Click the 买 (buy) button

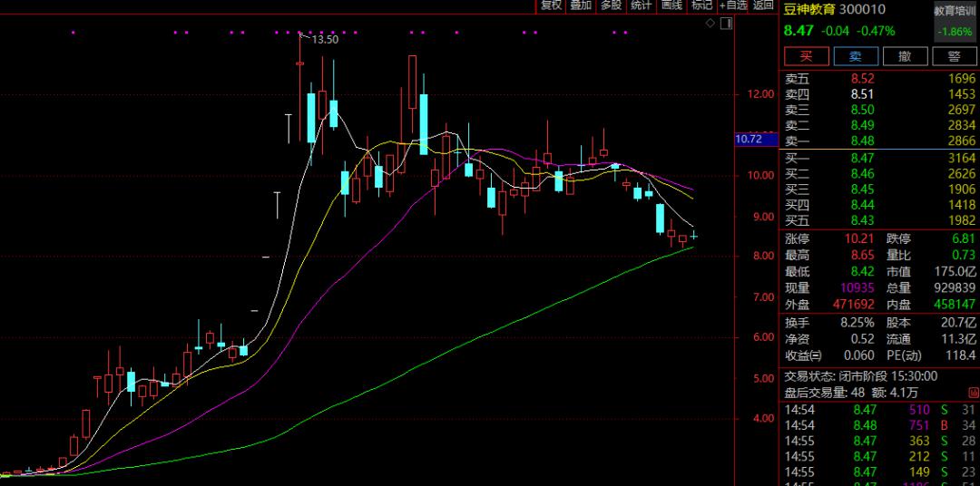click(x=806, y=56)
